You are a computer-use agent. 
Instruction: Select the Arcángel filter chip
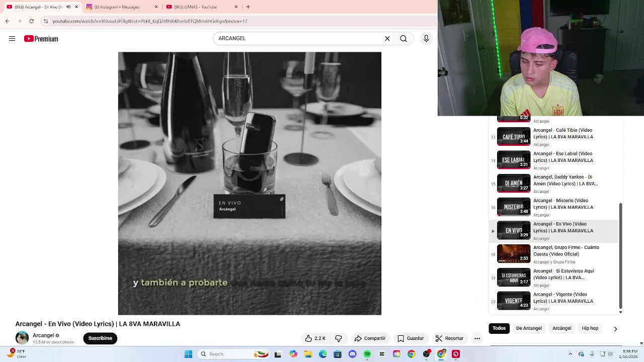[x=562, y=328]
